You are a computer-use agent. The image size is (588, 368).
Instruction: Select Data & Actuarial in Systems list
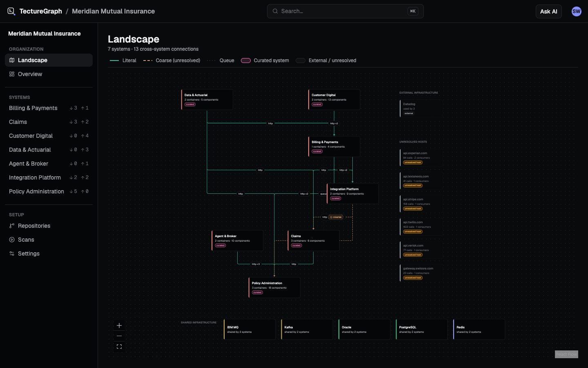click(x=49, y=150)
